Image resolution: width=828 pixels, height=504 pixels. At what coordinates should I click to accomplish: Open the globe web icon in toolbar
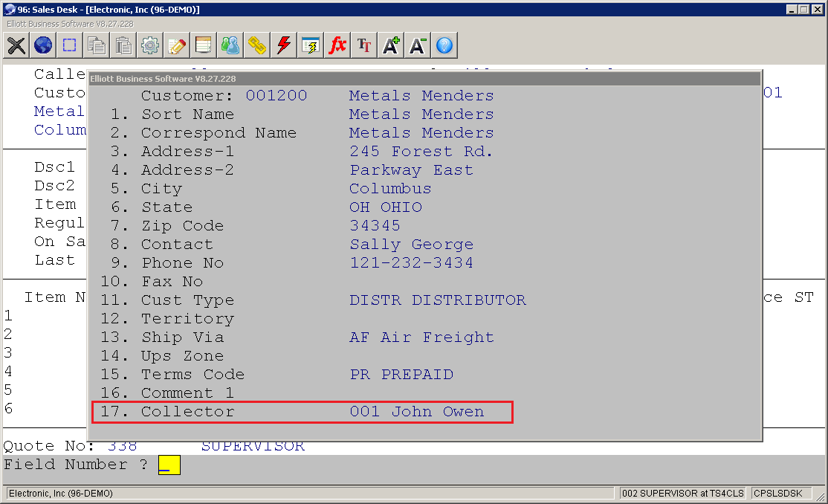pos(43,45)
